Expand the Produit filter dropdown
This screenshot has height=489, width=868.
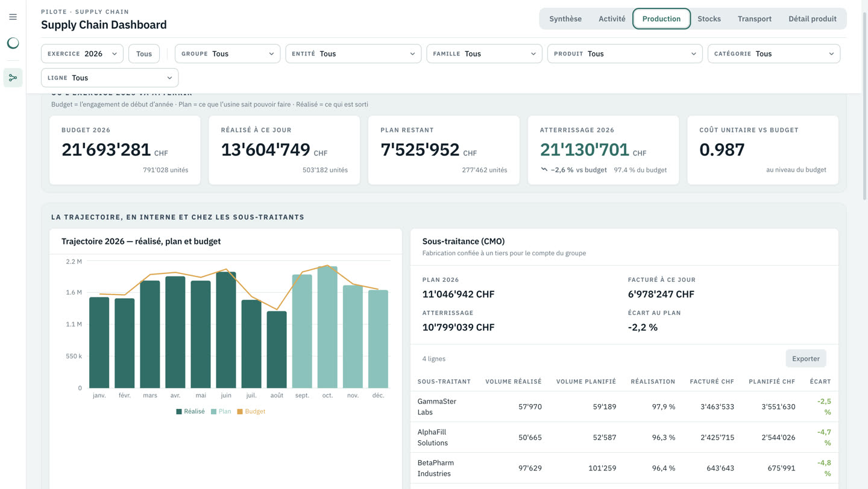(624, 54)
